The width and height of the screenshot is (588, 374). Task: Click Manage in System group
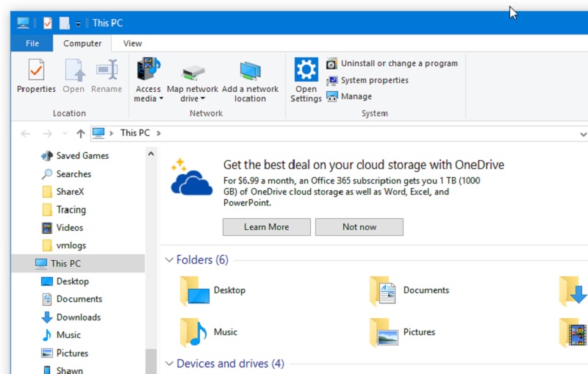pyautogui.click(x=349, y=97)
